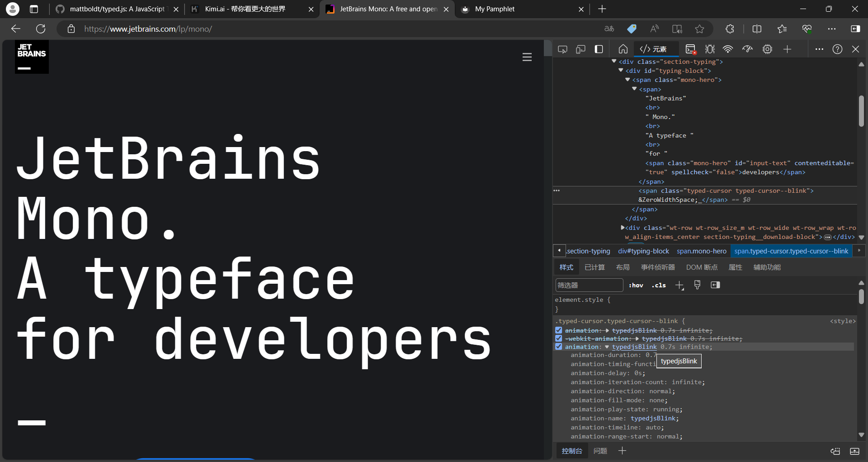Disable the active animation property checkbox
Viewport: 868px width, 462px height.
click(559, 347)
